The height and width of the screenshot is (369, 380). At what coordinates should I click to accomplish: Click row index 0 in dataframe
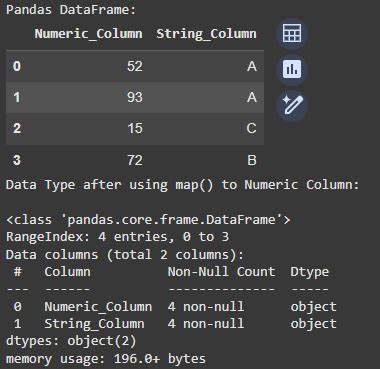pyautogui.click(x=17, y=66)
